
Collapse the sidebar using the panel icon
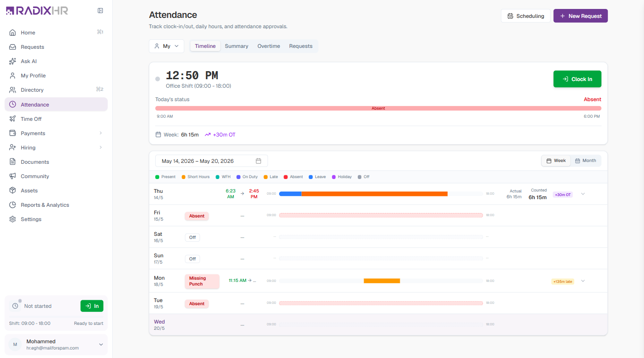tap(100, 11)
